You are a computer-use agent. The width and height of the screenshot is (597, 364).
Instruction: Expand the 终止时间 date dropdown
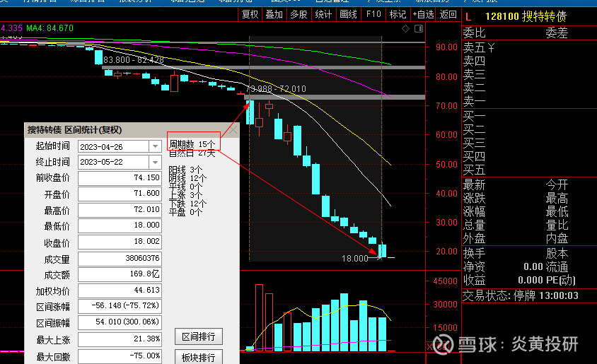(x=155, y=163)
